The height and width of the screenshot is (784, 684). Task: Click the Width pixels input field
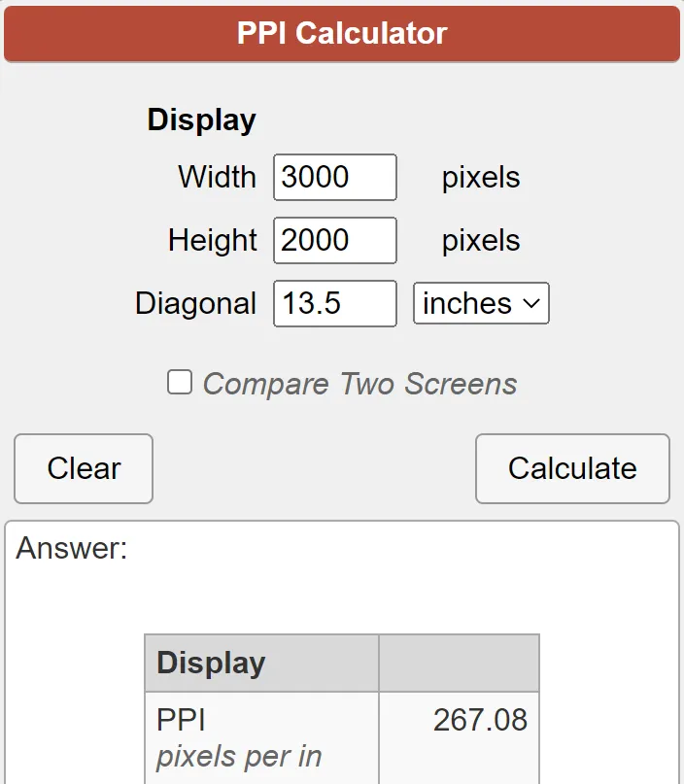point(335,178)
